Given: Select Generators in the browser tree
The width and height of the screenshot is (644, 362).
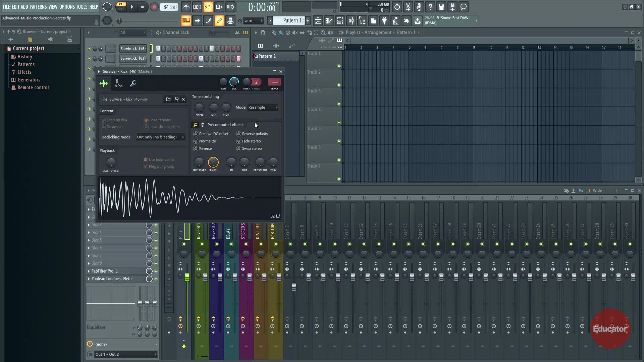Looking at the screenshot, I should [x=29, y=80].
